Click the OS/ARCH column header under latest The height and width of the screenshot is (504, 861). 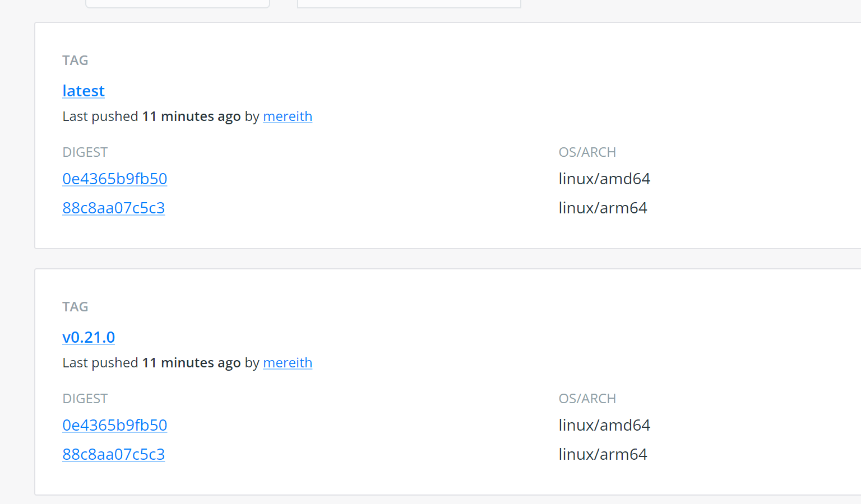587,152
